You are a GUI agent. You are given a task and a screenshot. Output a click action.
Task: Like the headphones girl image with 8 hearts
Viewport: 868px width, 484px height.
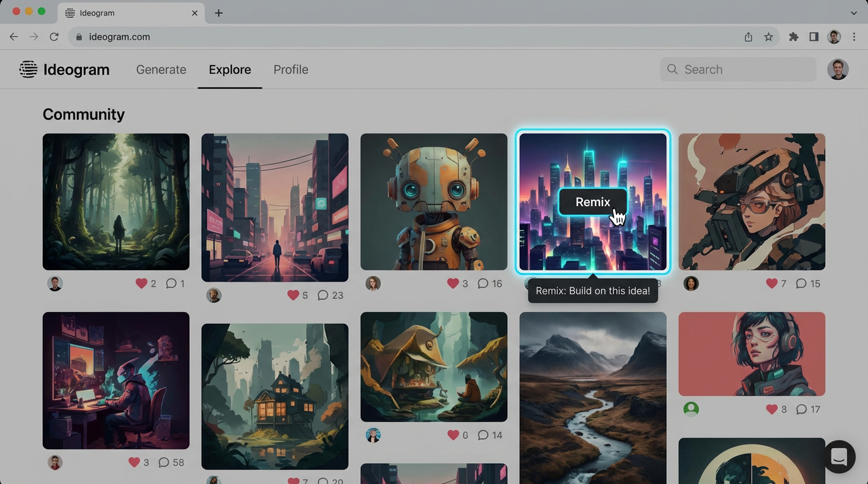coord(771,410)
